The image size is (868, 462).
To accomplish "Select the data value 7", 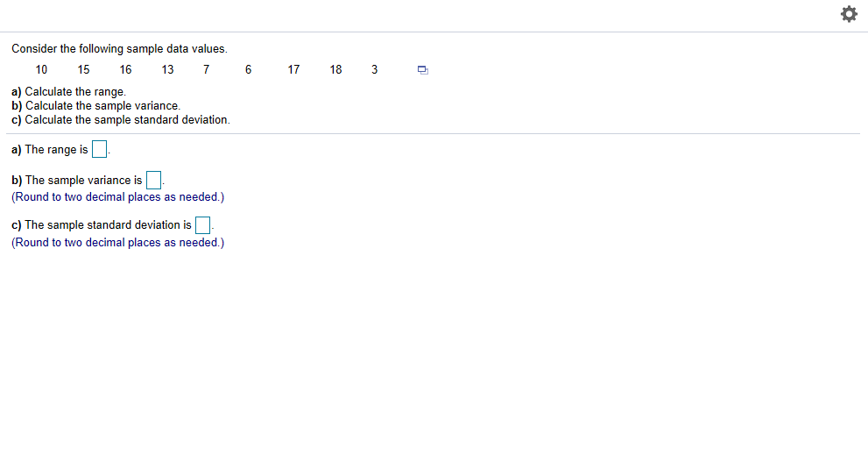I will 206,69.
